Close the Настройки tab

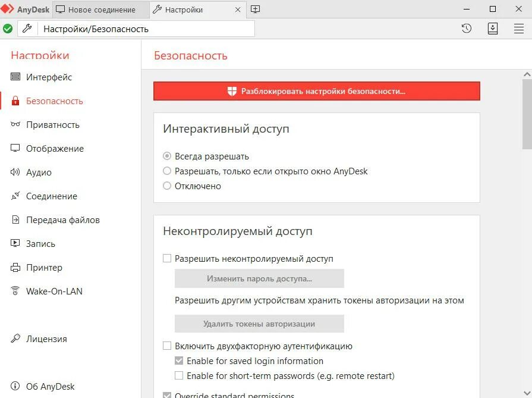click(x=238, y=10)
